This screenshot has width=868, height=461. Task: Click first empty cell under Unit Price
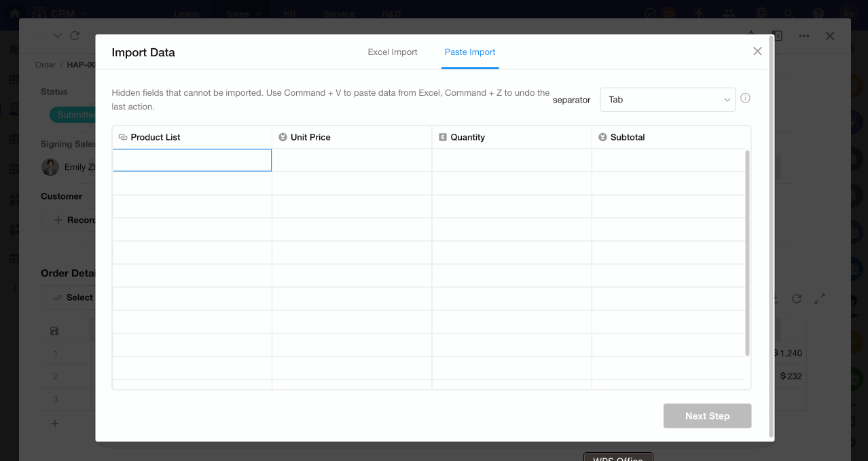coord(352,161)
